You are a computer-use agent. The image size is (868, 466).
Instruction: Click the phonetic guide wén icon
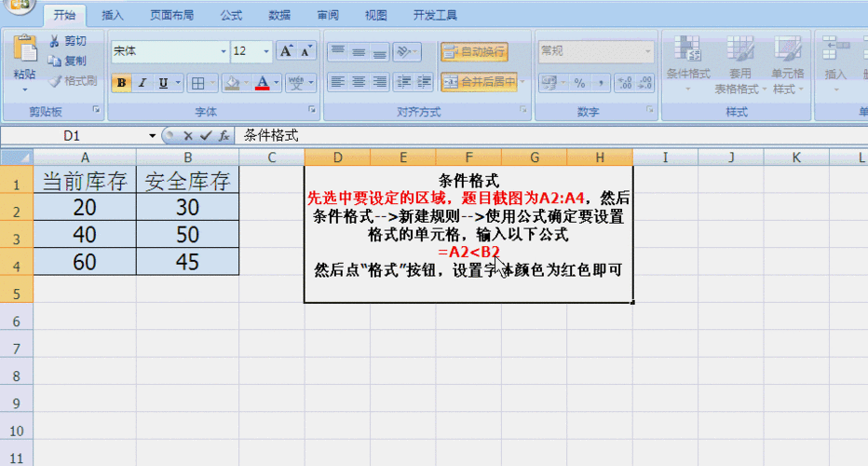(x=296, y=83)
